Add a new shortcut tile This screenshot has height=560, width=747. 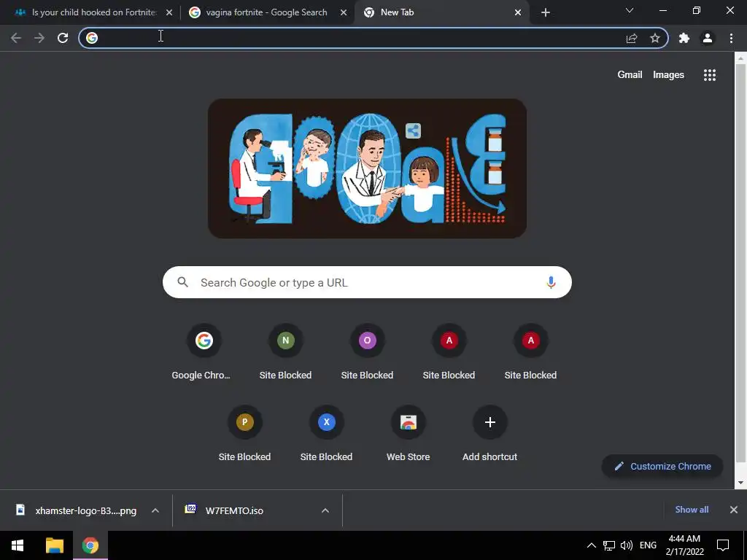click(489, 434)
